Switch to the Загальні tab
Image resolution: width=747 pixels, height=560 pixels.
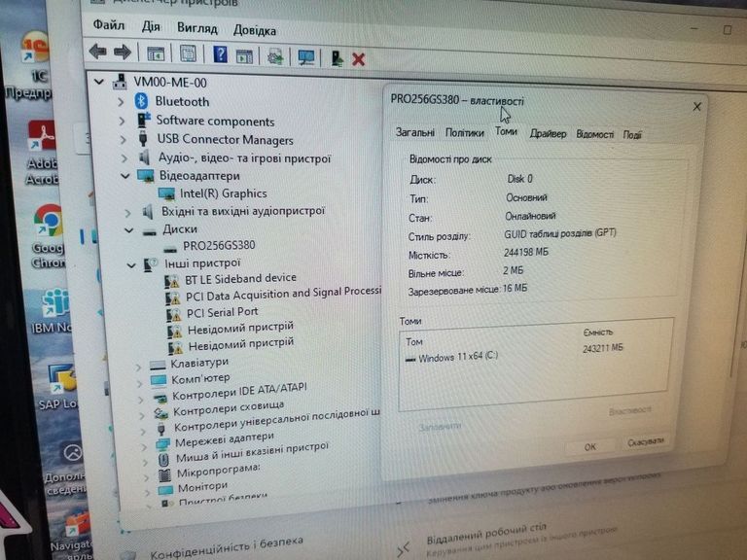coord(415,132)
